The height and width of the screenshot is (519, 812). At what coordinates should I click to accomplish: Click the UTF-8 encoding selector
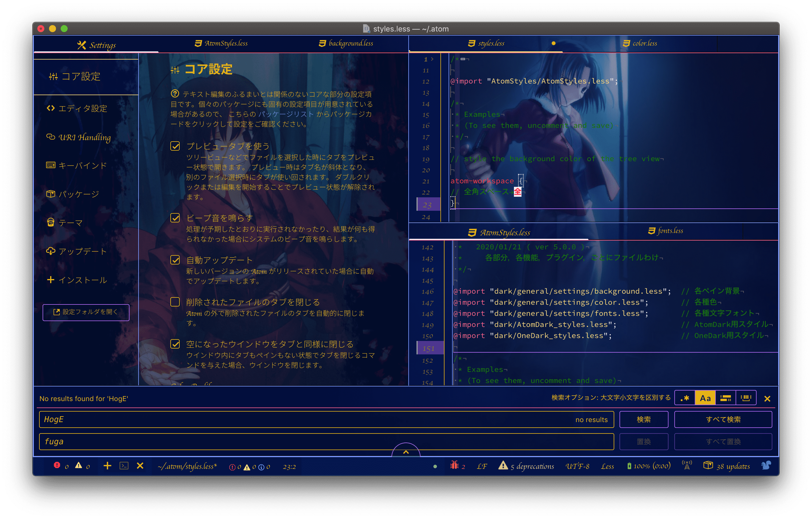[x=577, y=466]
